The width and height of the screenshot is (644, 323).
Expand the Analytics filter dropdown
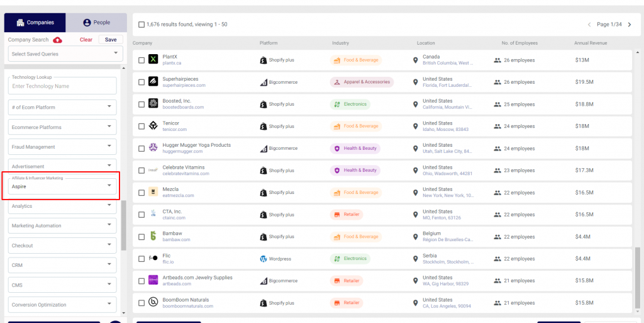point(62,206)
